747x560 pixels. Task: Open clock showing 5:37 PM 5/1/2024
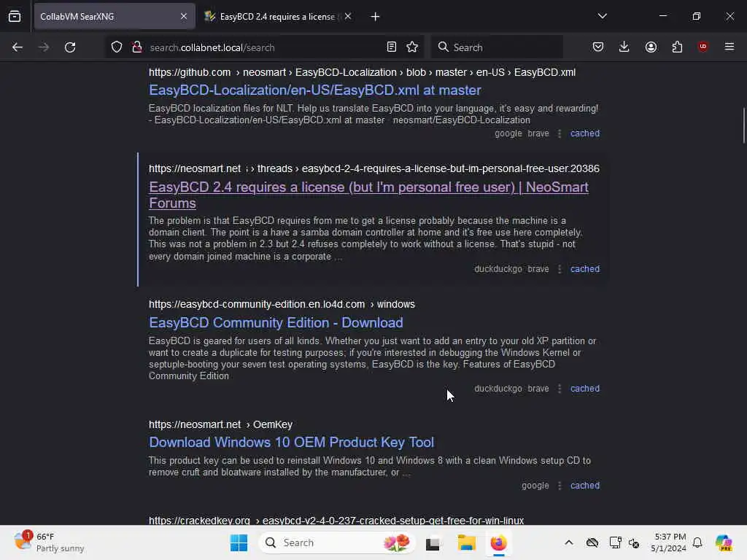point(669,542)
